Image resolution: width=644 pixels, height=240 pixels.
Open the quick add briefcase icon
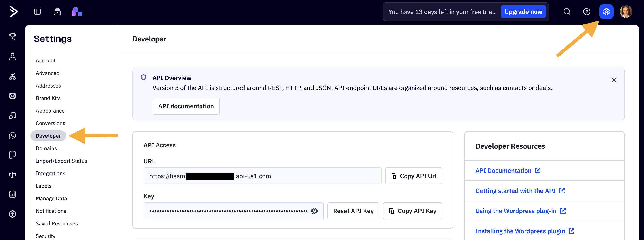pyautogui.click(x=57, y=12)
